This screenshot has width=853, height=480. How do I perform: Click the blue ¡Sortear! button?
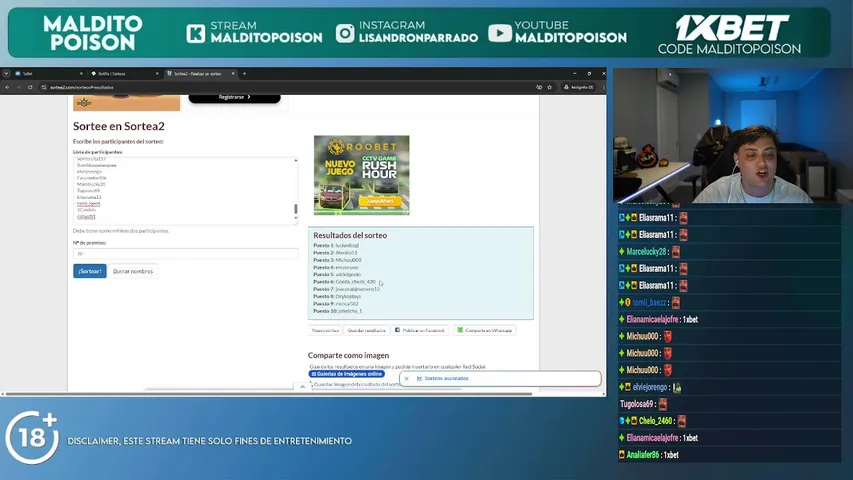pyautogui.click(x=90, y=271)
